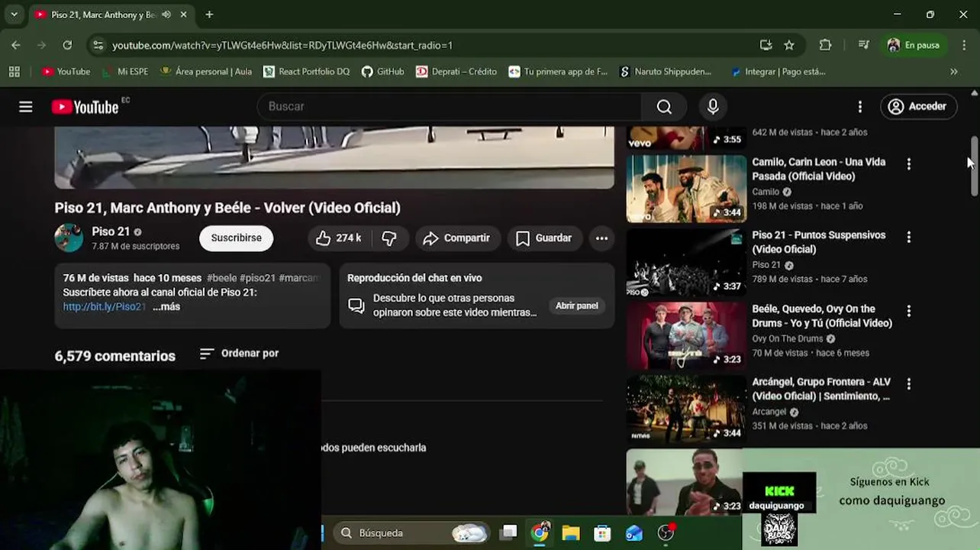Open Arcángel Grupo Frontera ALV thumbnail
This screenshot has width=980, height=550.
[x=686, y=409]
